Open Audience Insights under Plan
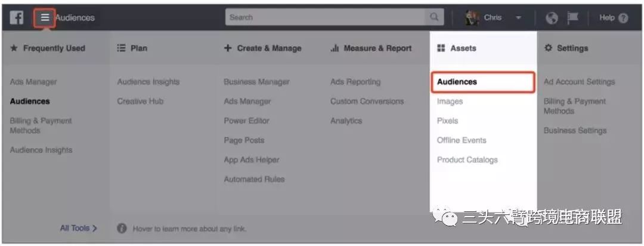Viewport: 644px width, 246px height. pos(148,82)
